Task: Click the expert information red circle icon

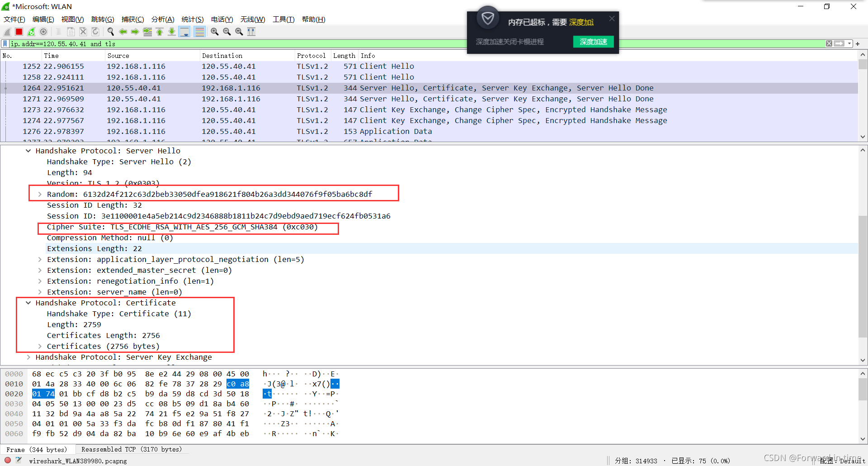Action: [x=8, y=460]
